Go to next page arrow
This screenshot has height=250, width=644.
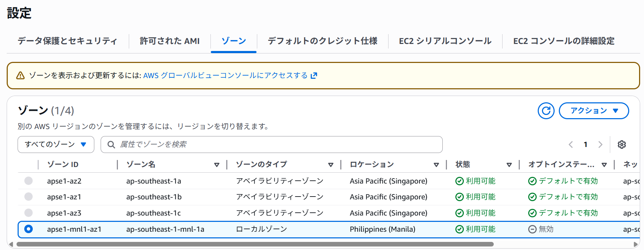point(600,145)
